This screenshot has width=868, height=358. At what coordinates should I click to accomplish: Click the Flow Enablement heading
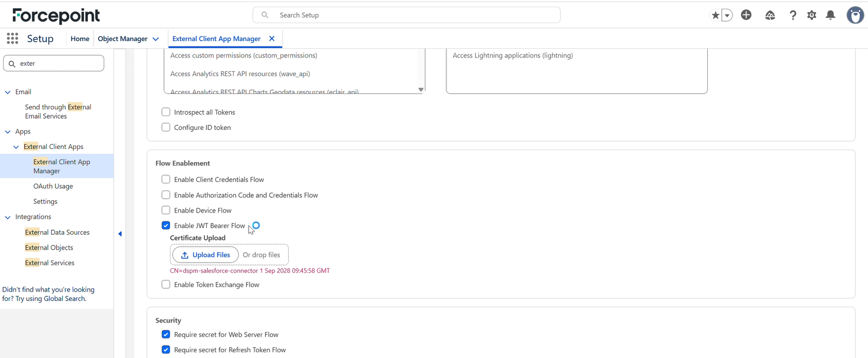click(x=183, y=163)
